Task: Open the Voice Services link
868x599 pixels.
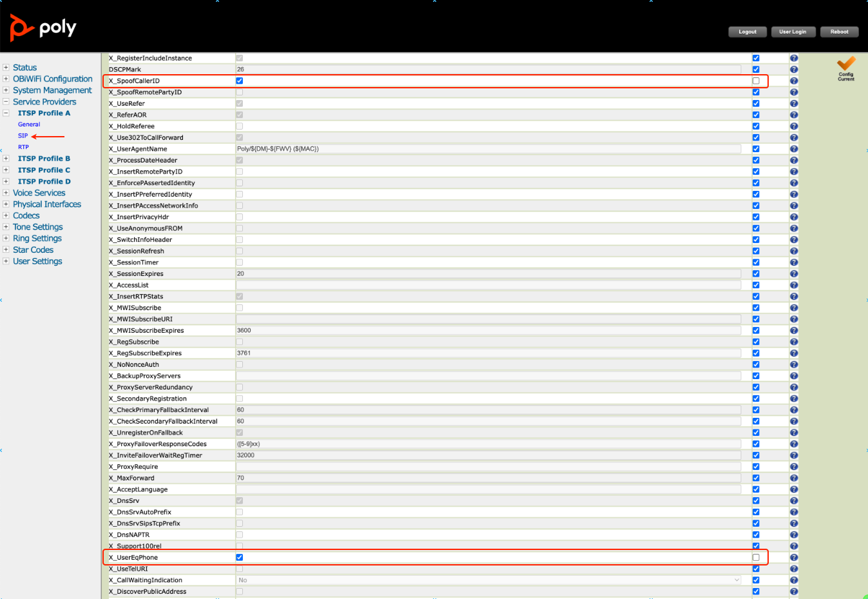Action: point(39,193)
